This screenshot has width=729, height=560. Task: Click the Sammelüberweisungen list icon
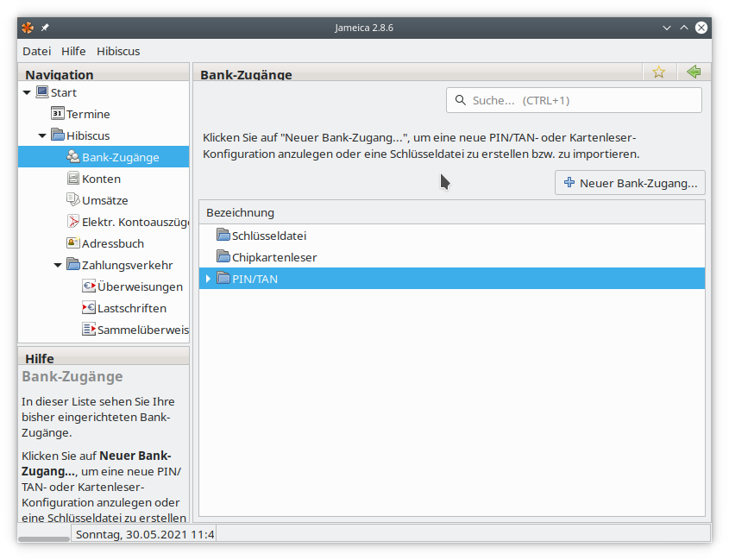89,329
